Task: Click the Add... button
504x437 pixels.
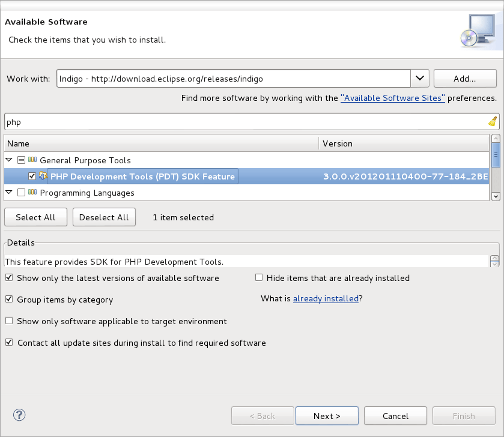Action: 465,79
